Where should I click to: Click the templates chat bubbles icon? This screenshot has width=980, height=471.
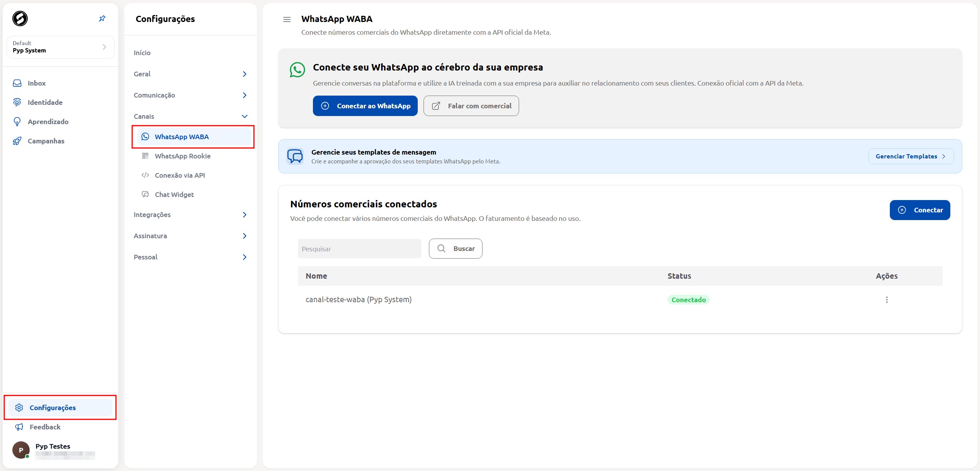(295, 156)
